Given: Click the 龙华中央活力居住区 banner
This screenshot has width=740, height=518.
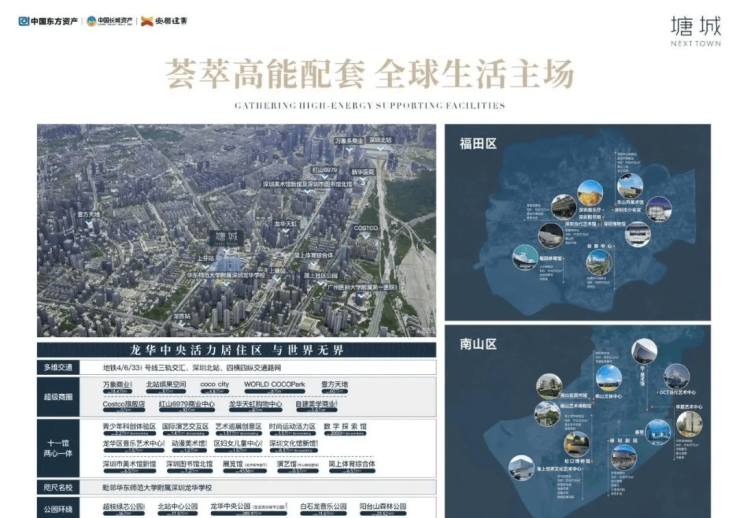Looking at the screenshot, I should pyautogui.click(x=236, y=350).
